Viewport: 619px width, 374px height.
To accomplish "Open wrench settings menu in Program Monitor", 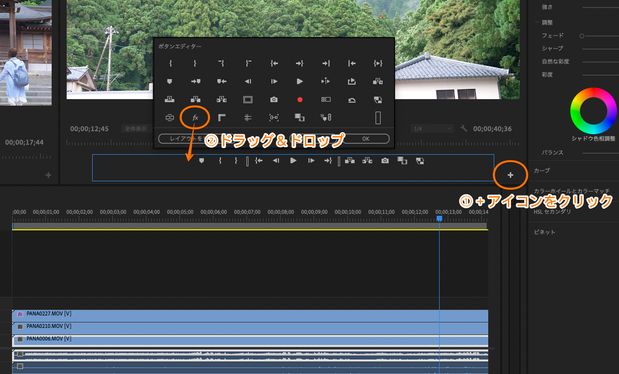I will tap(463, 128).
